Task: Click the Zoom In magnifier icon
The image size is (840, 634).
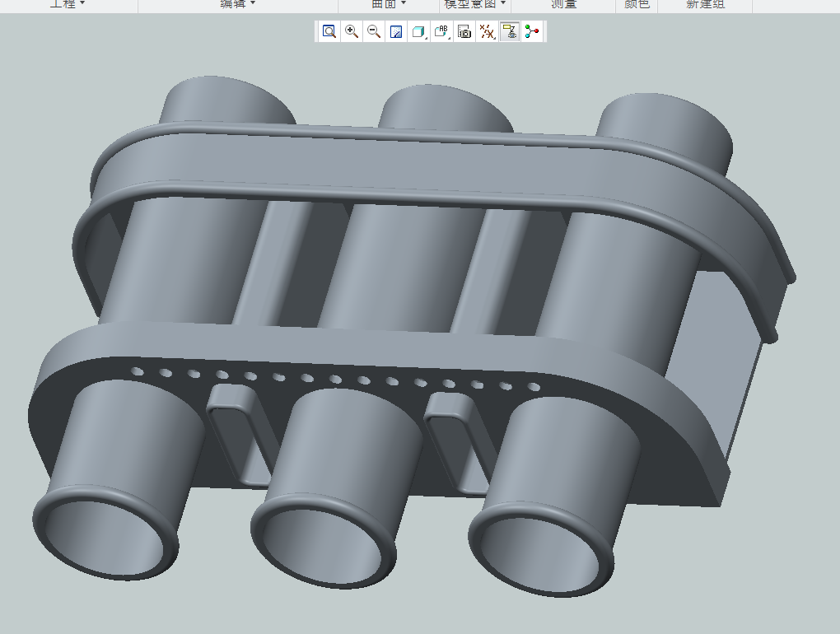Action: 352,32
